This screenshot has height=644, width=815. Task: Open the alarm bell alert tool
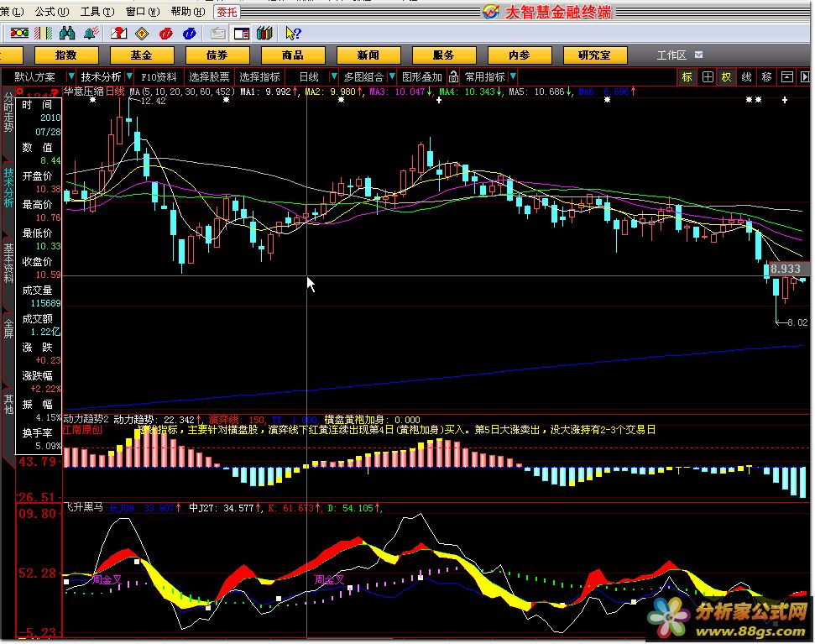click(x=91, y=34)
